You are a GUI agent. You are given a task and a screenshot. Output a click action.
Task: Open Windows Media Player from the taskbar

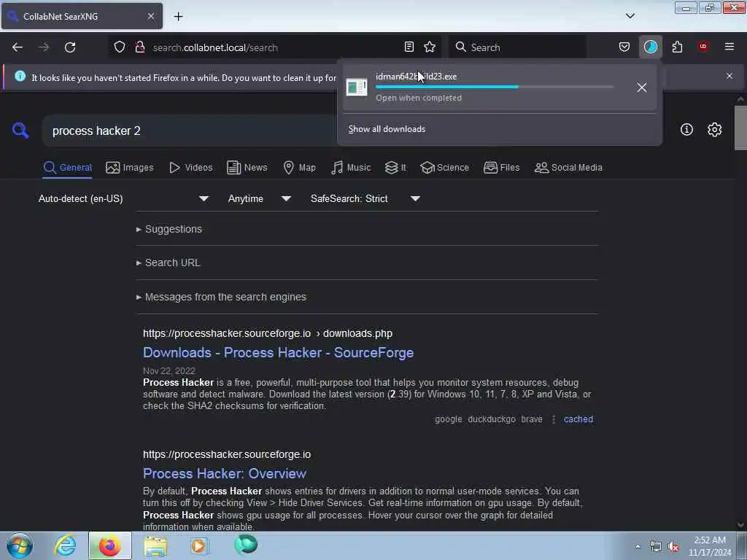[199, 545]
